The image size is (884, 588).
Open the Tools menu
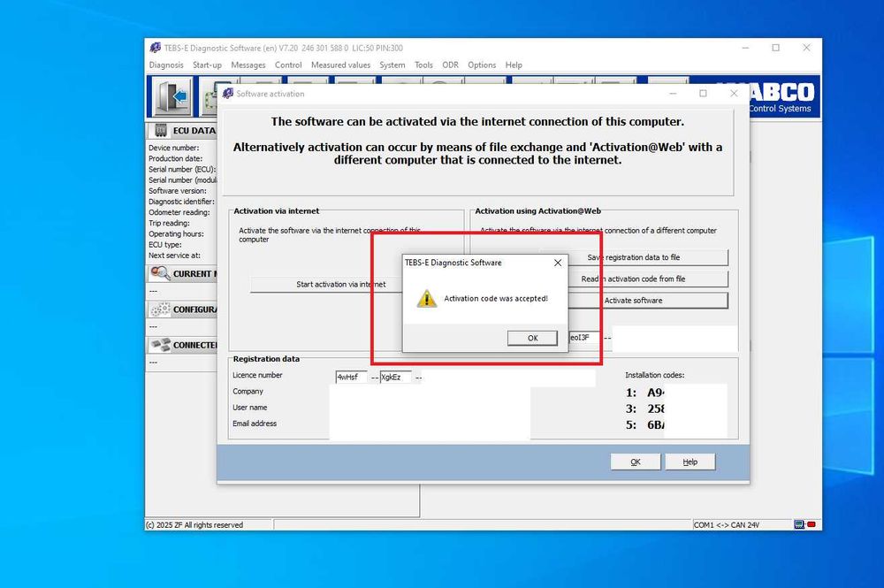click(423, 65)
